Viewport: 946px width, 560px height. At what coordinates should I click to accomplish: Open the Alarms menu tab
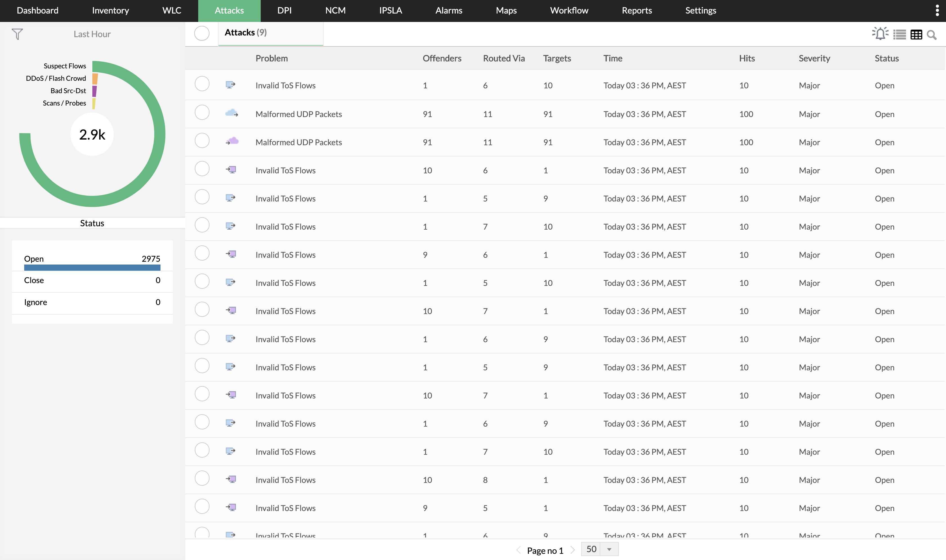click(x=449, y=11)
